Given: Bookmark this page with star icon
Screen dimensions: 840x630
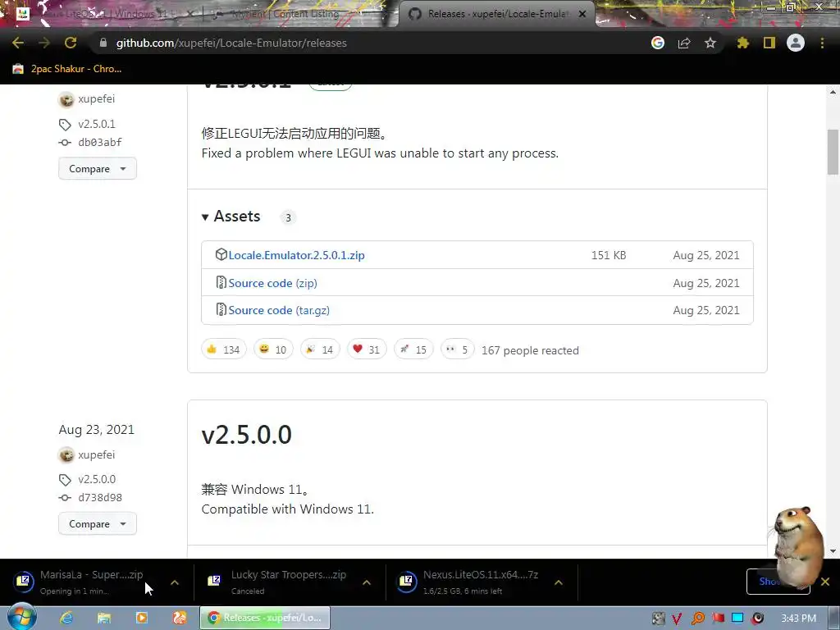Looking at the screenshot, I should point(710,43).
